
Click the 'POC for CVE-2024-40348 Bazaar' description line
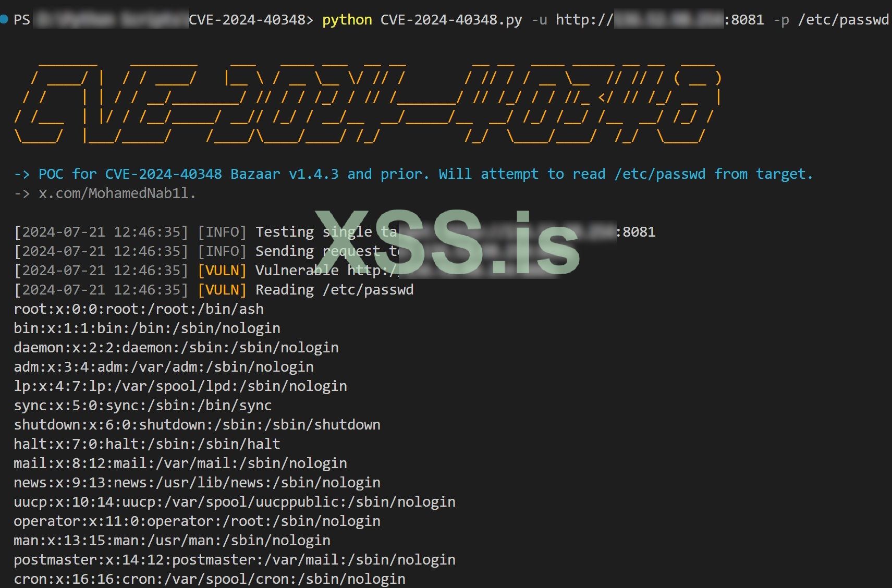(414, 174)
